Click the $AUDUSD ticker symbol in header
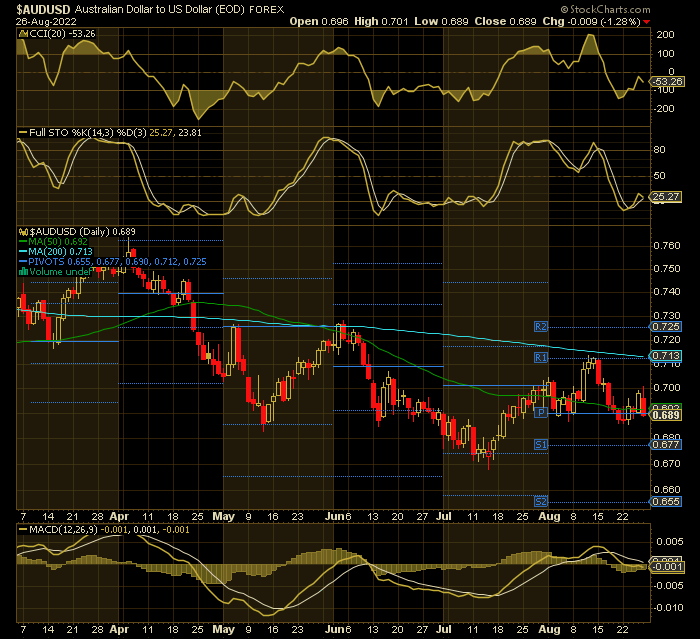This screenshot has height=639, width=700. (43, 9)
